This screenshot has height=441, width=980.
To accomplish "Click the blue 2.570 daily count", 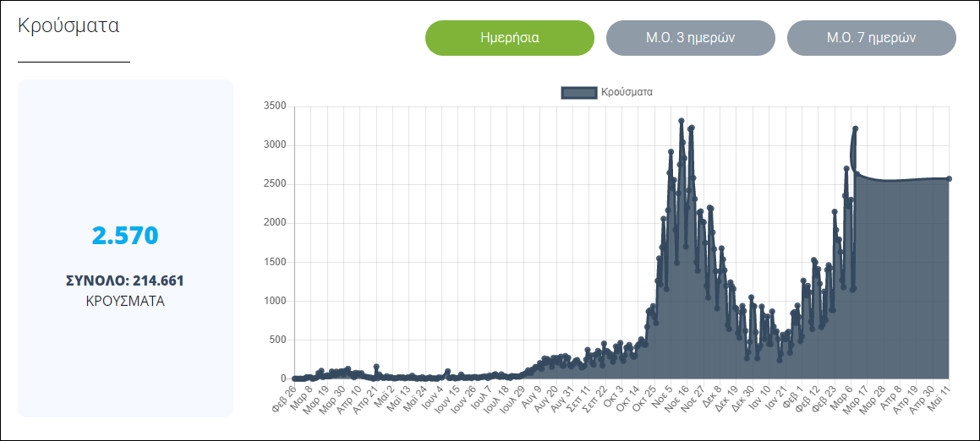I will click(x=125, y=236).
